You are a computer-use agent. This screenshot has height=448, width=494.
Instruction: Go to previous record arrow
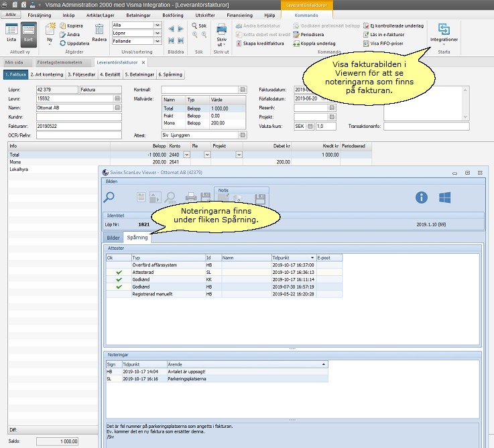171,29
